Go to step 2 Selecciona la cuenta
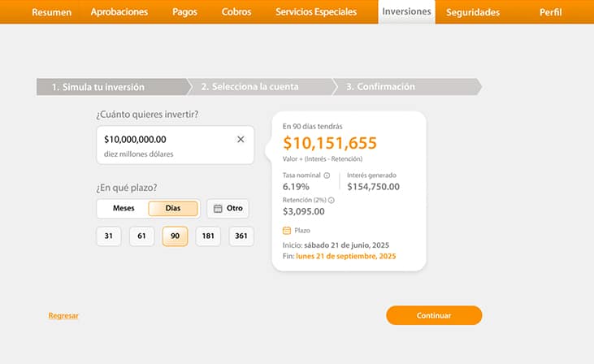This screenshot has height=364, width=594. pyautogui.click(x=250, y=87)
